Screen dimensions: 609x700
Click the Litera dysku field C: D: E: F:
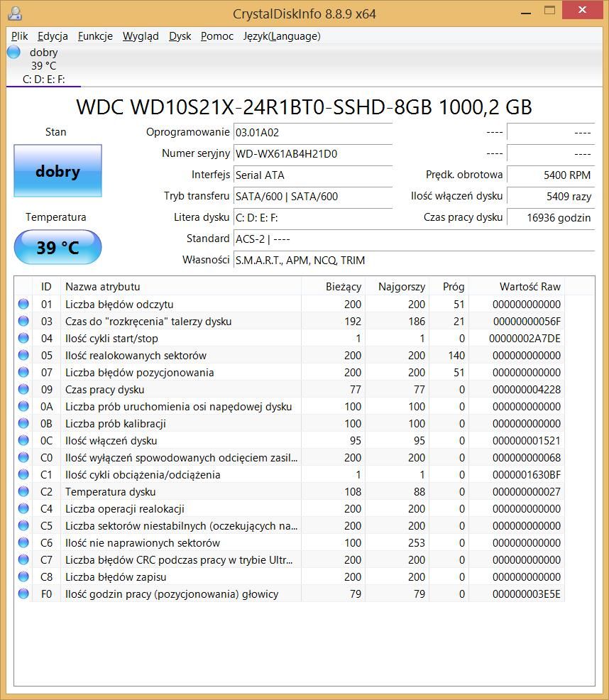pos(313,218)
